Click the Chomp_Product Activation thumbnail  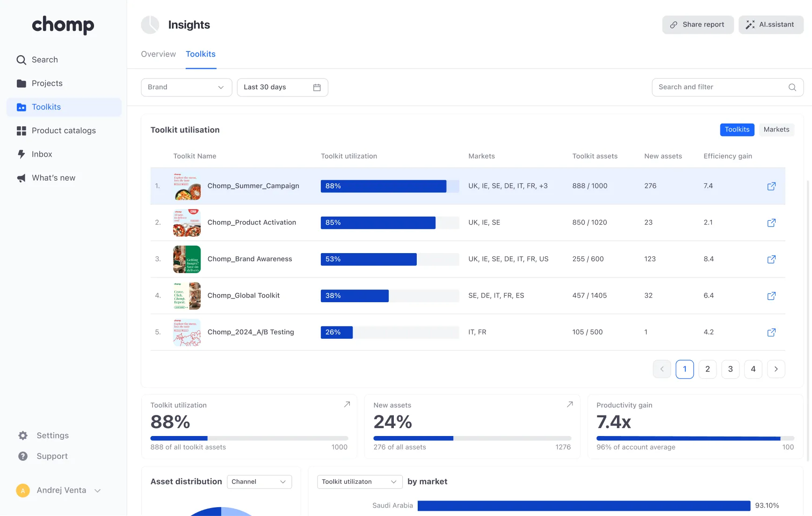point(187,223)
